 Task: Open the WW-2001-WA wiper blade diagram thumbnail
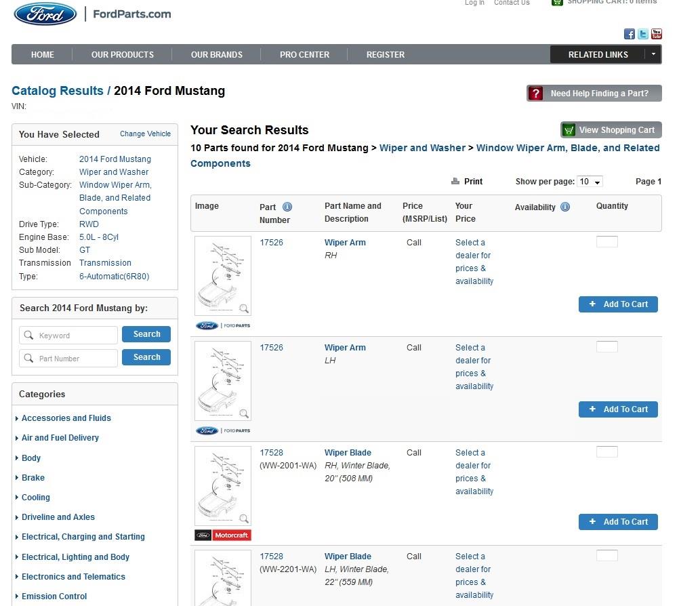point(223,485)
